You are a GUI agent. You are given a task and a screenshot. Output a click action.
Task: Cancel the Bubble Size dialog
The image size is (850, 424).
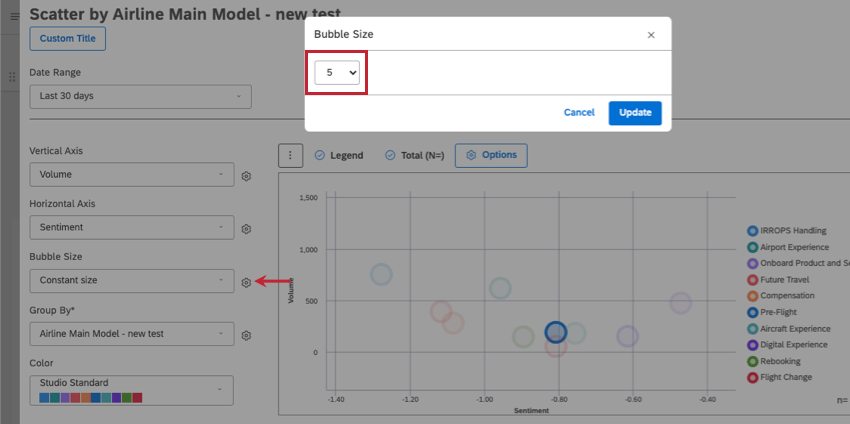[579, 113]
